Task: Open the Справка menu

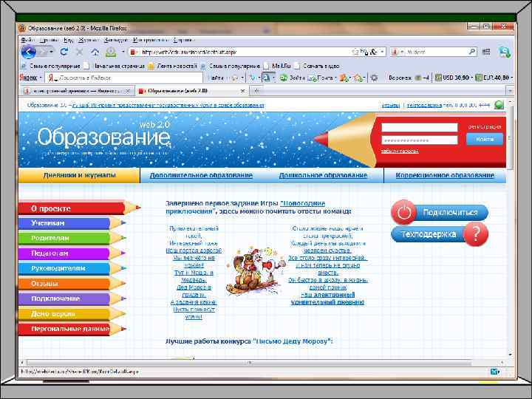Action: tap(183, 40)
